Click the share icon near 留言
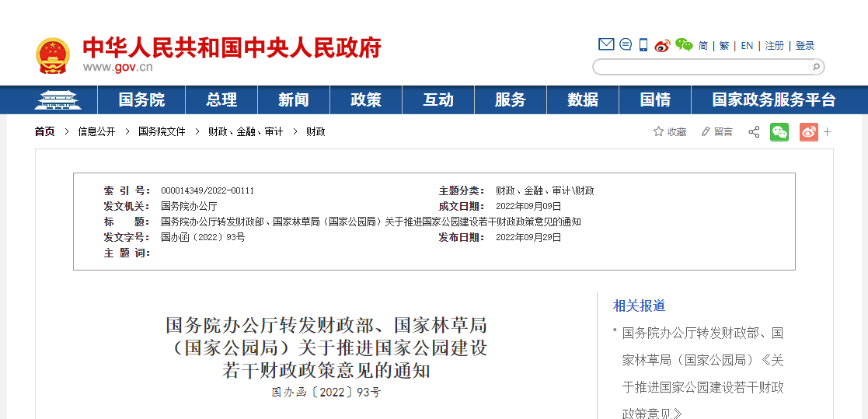 (x=754, y=131)
